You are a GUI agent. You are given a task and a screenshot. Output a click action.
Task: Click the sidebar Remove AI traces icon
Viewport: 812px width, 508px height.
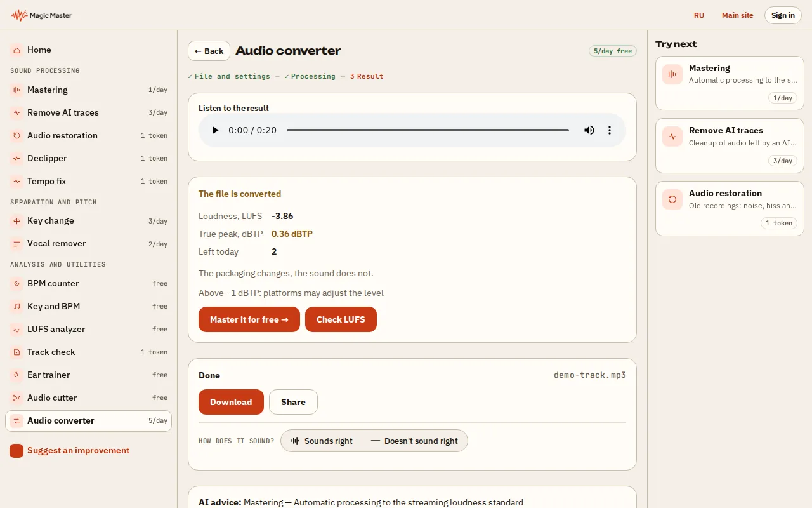point(16,112)
